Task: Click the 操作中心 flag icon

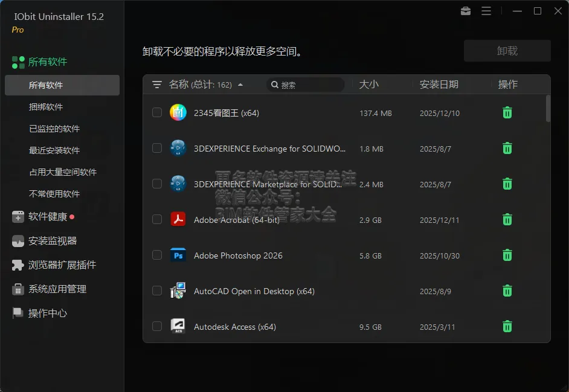Action: (18, 313)
